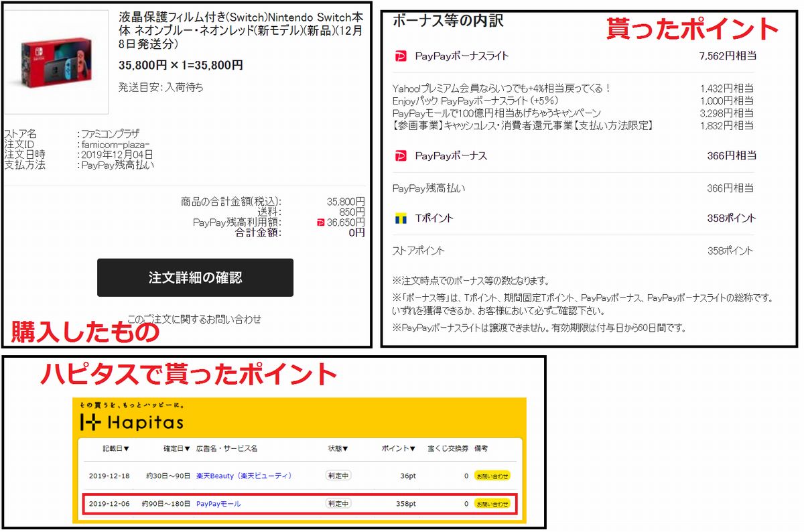Click the amount 1,832円相当
This screenshot has height=532, width=804.
[727, 125]
